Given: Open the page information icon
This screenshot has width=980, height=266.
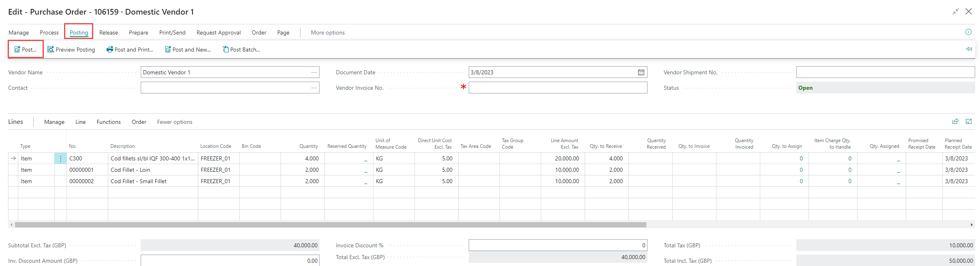Looking at the screenshot, I should click(x=968, y=32).
